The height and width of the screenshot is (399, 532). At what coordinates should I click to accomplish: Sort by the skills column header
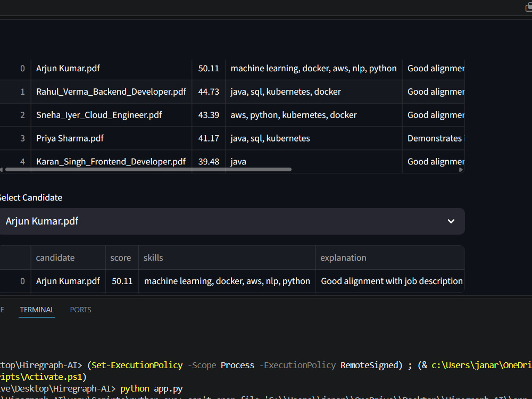point(227,258)
